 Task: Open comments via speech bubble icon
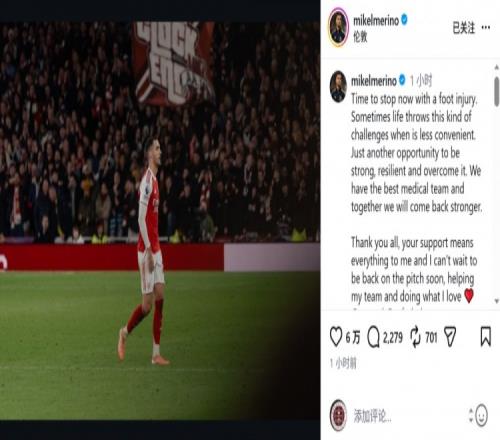pyautogui.click(x=373, y=337)
